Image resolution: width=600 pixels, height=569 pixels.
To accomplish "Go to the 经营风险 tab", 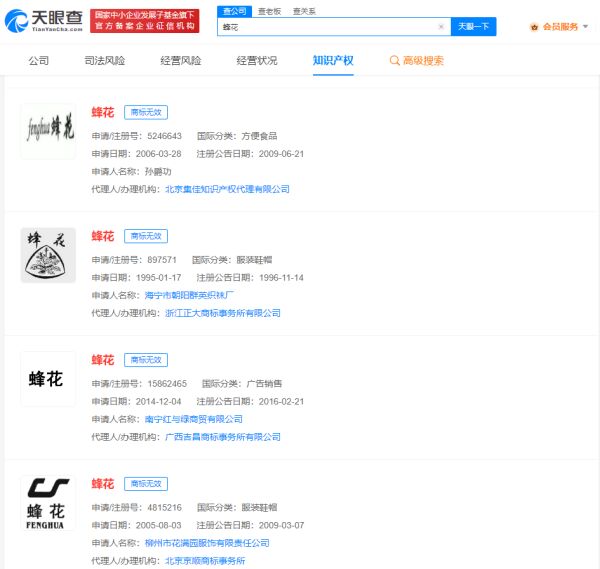I will [x=181, y=61].
